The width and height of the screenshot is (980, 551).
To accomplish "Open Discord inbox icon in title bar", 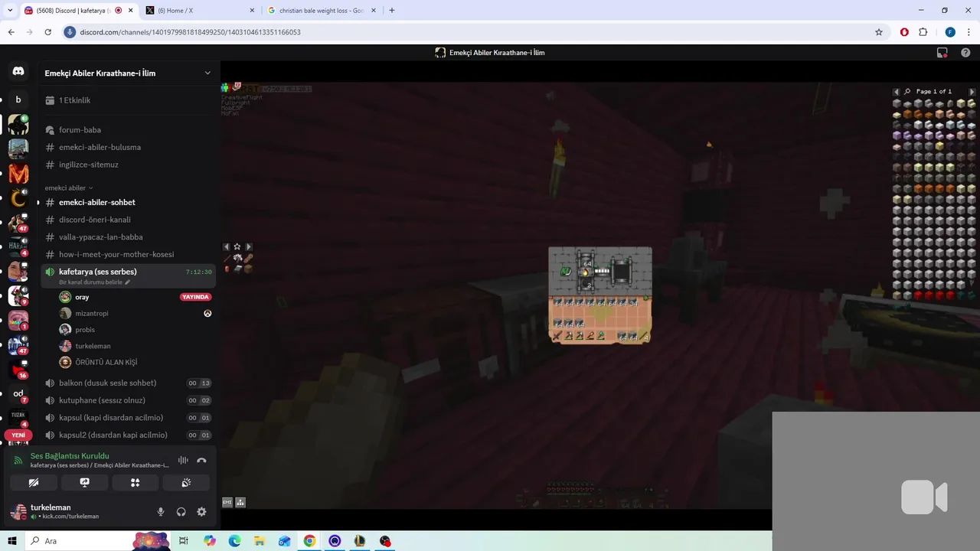I will click(942, 53).
